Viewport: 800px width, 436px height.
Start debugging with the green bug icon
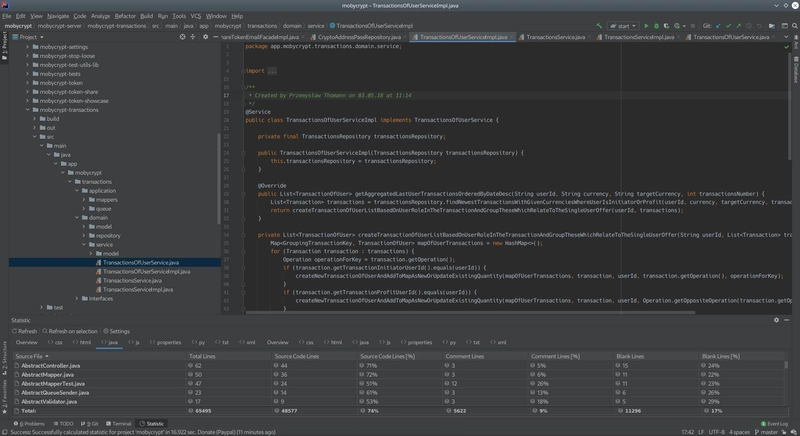click(657, 25)
